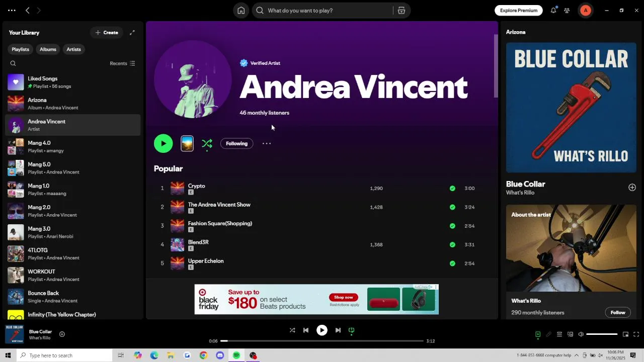644x362 pixels.
Task: Open Friend Activity icon
Action: coord(567,10)
